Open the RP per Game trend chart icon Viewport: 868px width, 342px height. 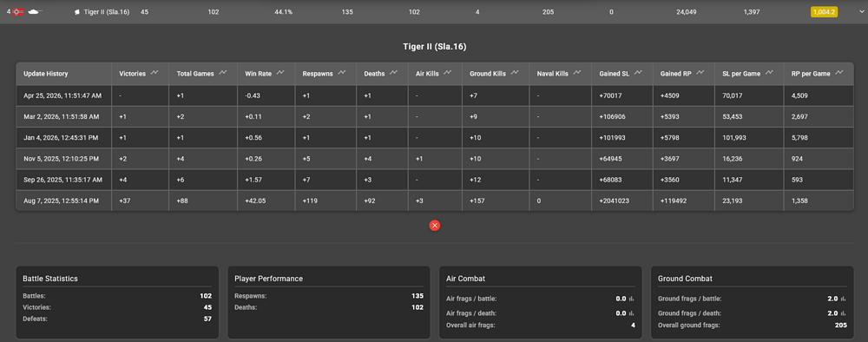[838, 73]
